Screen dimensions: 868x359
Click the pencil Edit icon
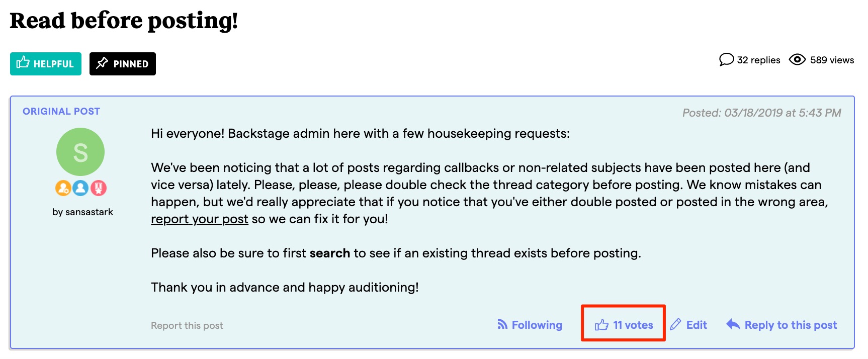click(x=675, y=324)
